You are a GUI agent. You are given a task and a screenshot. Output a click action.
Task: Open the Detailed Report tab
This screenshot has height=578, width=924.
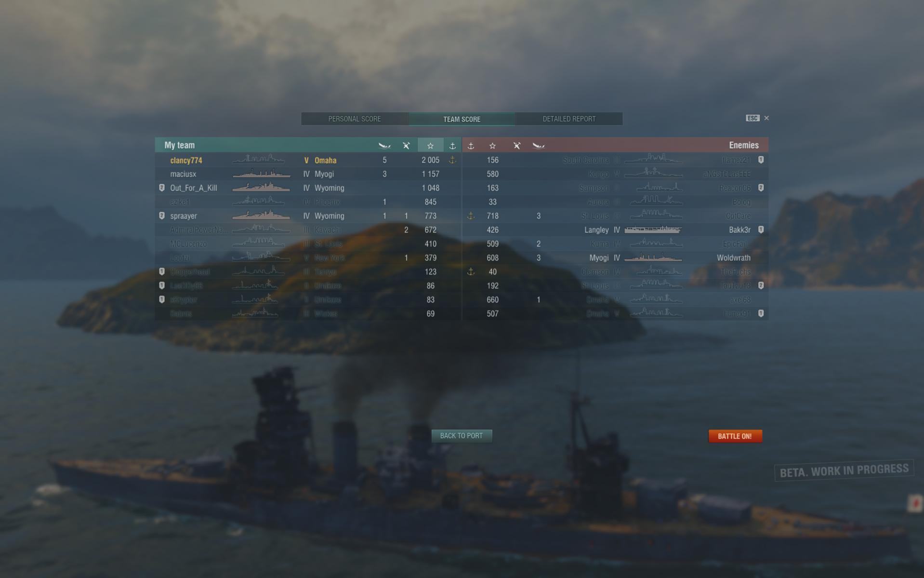click(x=569, y=119)
